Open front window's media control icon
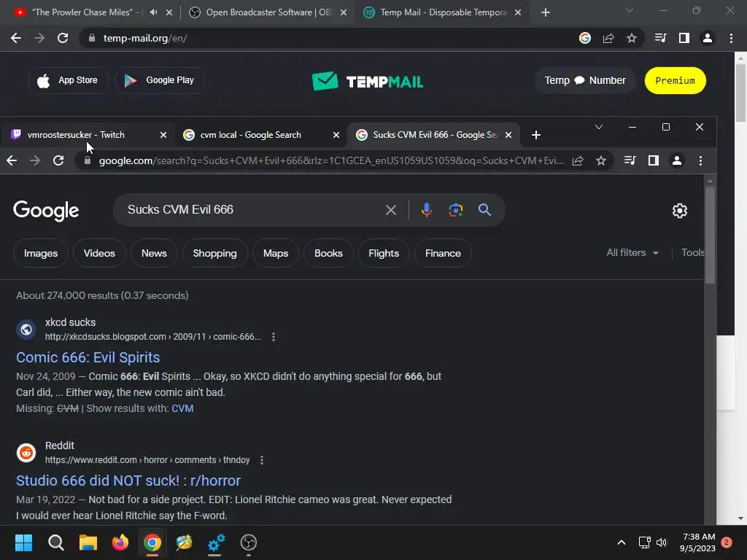 click(x=630, y=160)
